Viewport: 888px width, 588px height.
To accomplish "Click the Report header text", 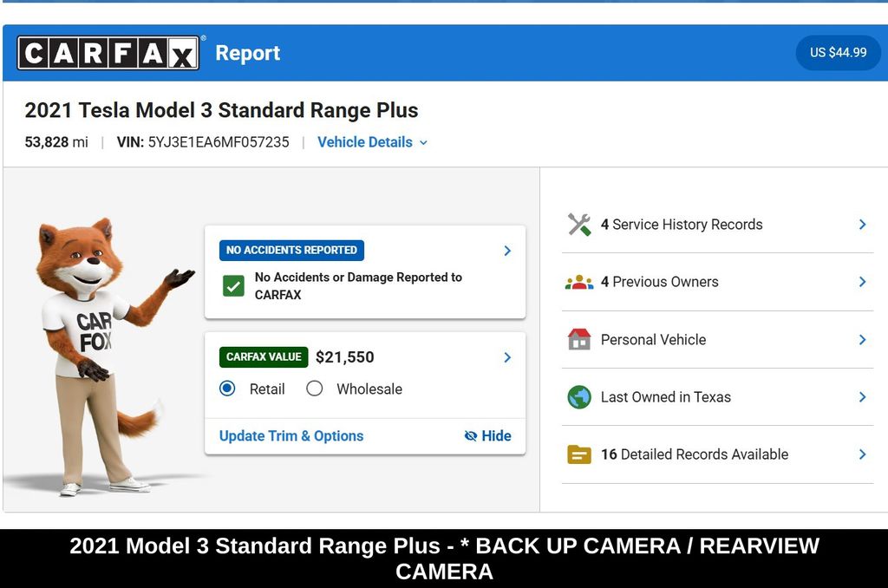I will [x=247, y=53].
